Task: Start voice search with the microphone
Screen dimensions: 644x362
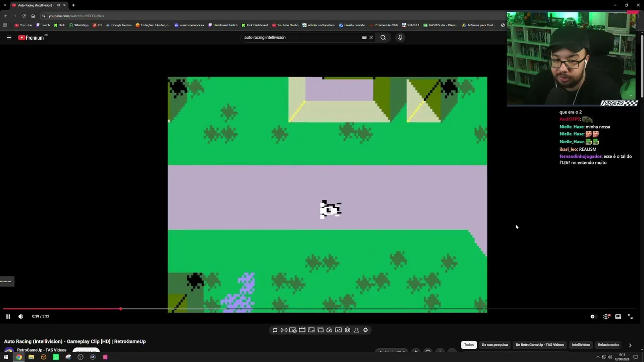Action: (400, 37)
